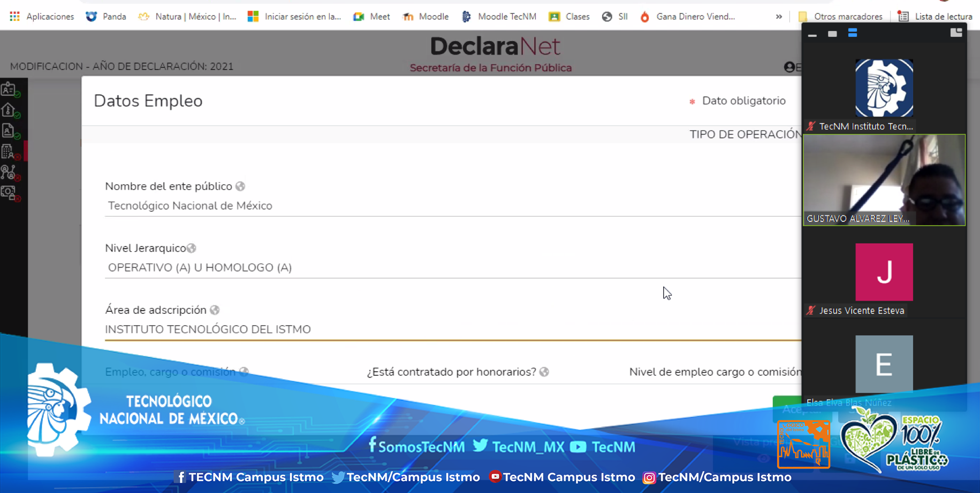The image size is (980, 493).
Task: Open the Moodle bookmark
Action: [426, 17]
